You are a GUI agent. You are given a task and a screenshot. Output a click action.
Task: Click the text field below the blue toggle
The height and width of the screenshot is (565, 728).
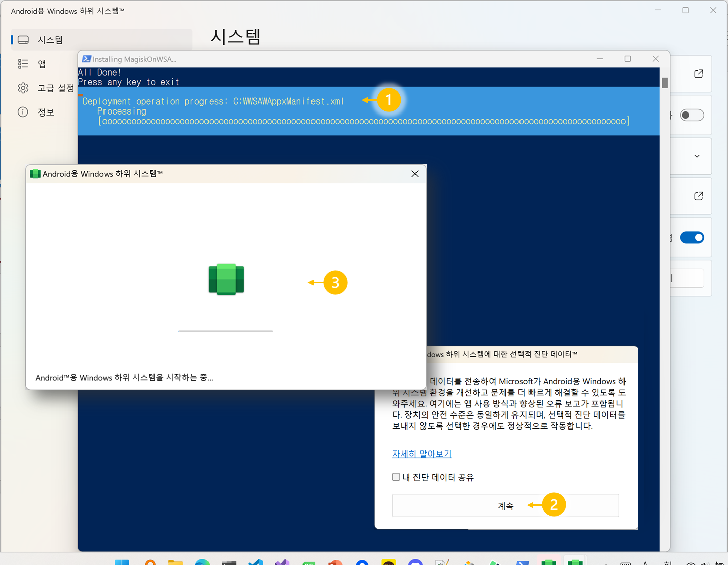(687, 278)
